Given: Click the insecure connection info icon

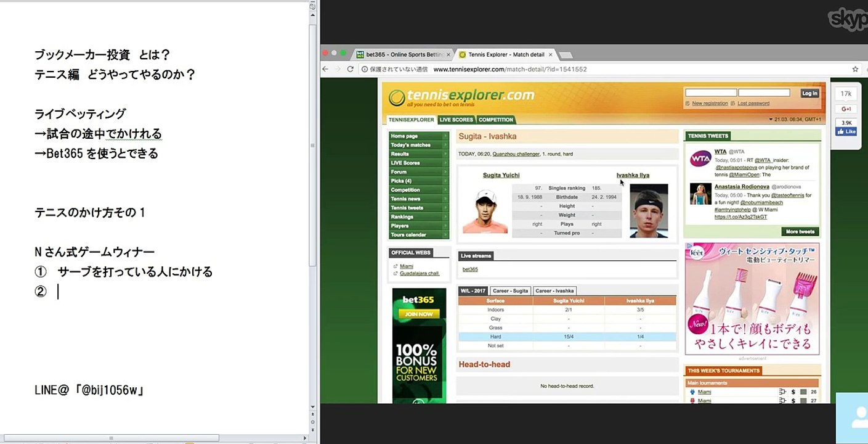Looking at the screenshot, I should click(363, 70).
